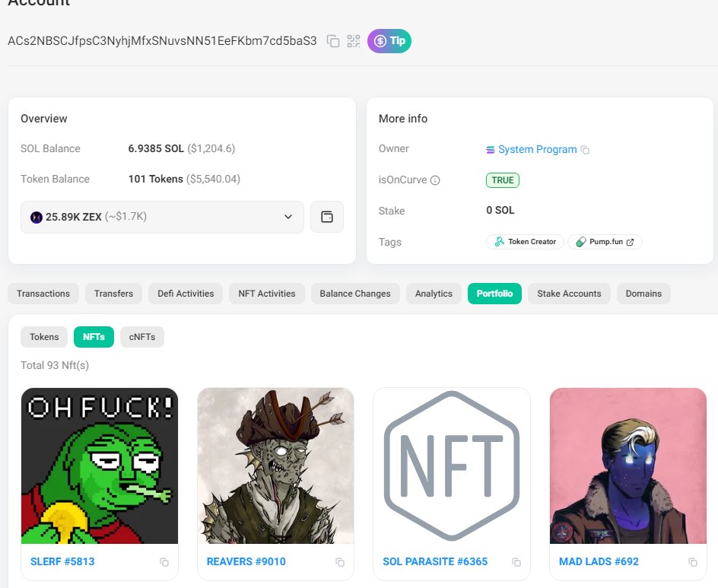Expand the 25.89K ZEX token dropdown
This screenshot has height=588, width=718.
tap(162, 217)
